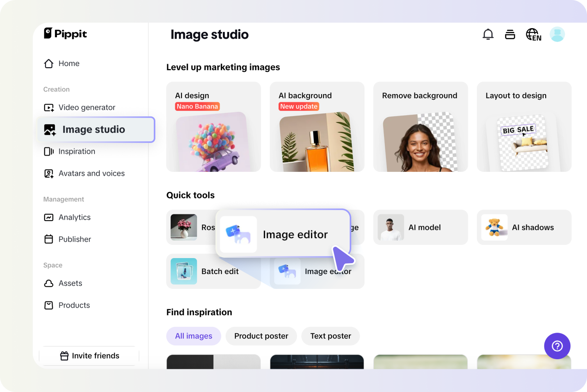The height and width of the screenshot is (392, 587).
Task: Select Image studio in sidebar
Action: [x=96, y=130]
